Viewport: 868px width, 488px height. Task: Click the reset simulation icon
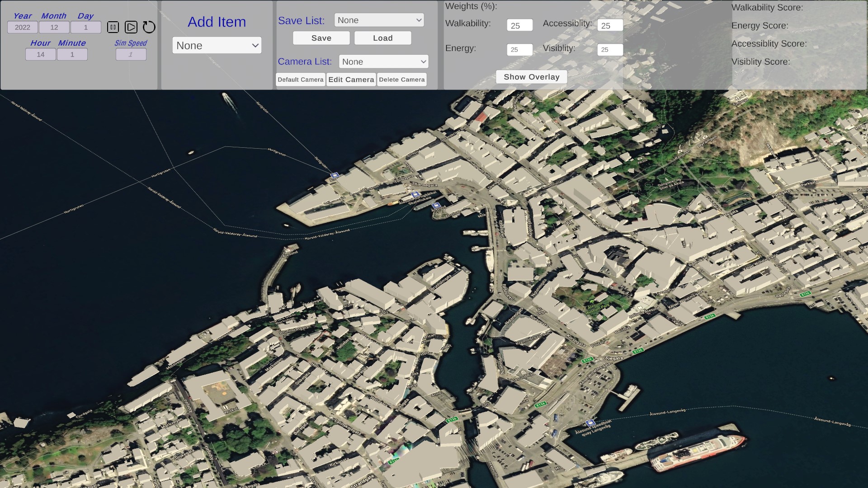[x=149, y=27]
